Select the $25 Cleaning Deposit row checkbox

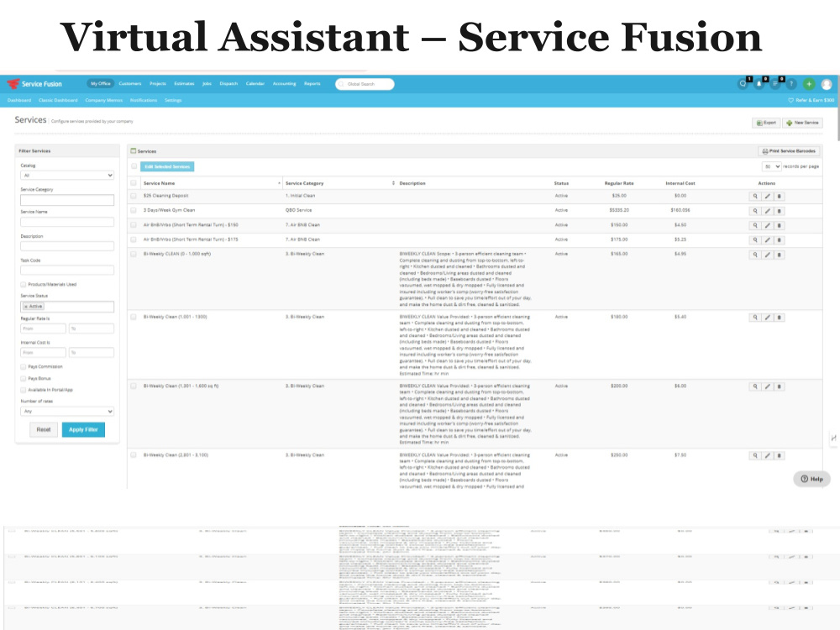pyautogui.click(x=134, y=196)
